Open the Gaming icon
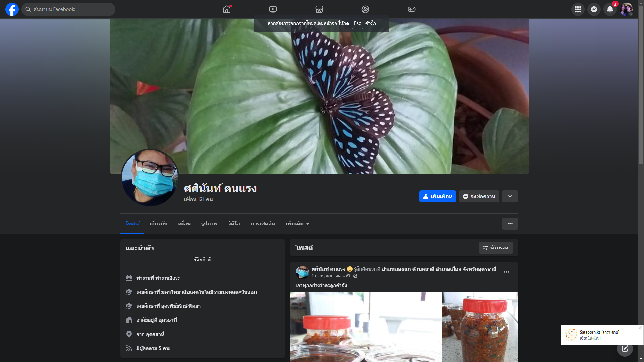Viewport: 644px width, 362px height. (412, 9)
